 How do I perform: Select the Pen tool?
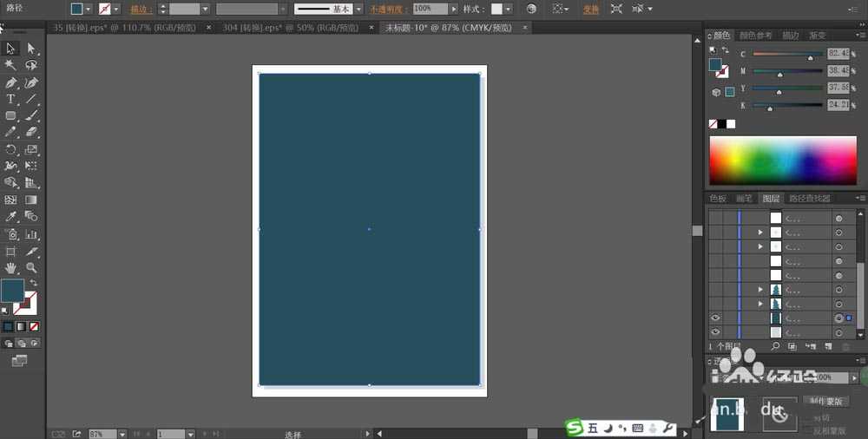(11, 82)
